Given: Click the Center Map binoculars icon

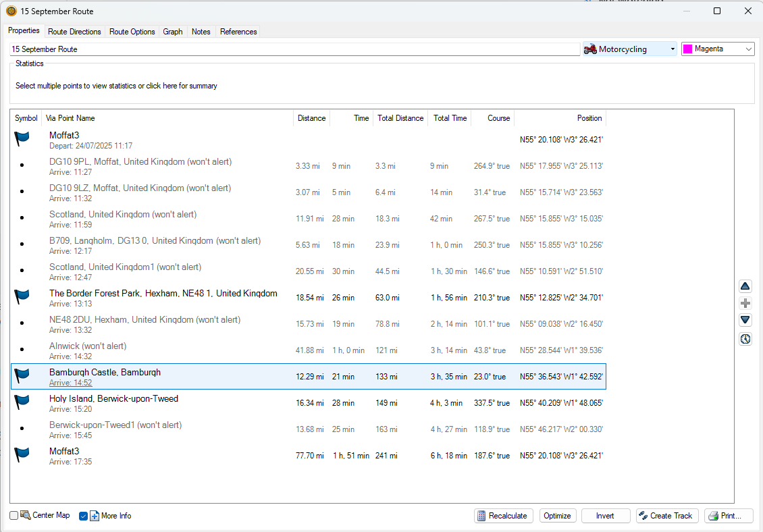Looking at the screenshot, I should point(25,515).
